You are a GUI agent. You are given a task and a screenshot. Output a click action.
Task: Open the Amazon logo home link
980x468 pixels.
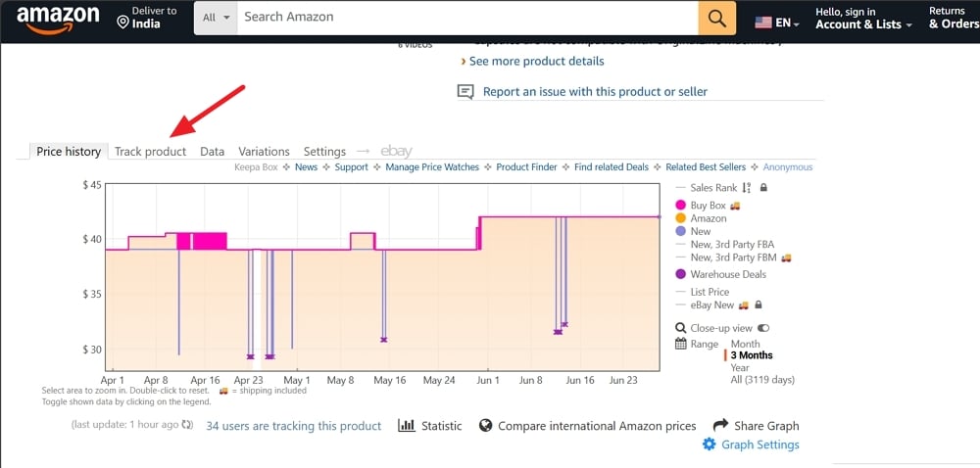click(x=58, y=21)
